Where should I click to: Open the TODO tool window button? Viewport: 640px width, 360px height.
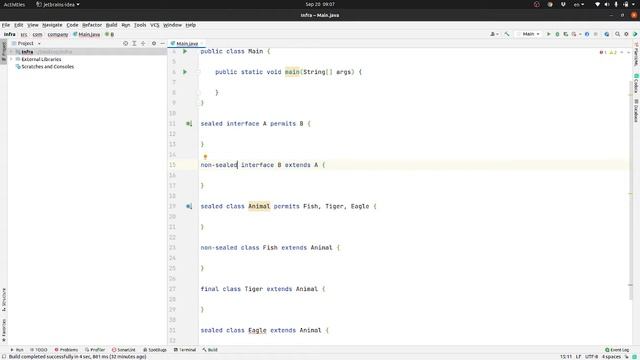[x=39, y=350]
